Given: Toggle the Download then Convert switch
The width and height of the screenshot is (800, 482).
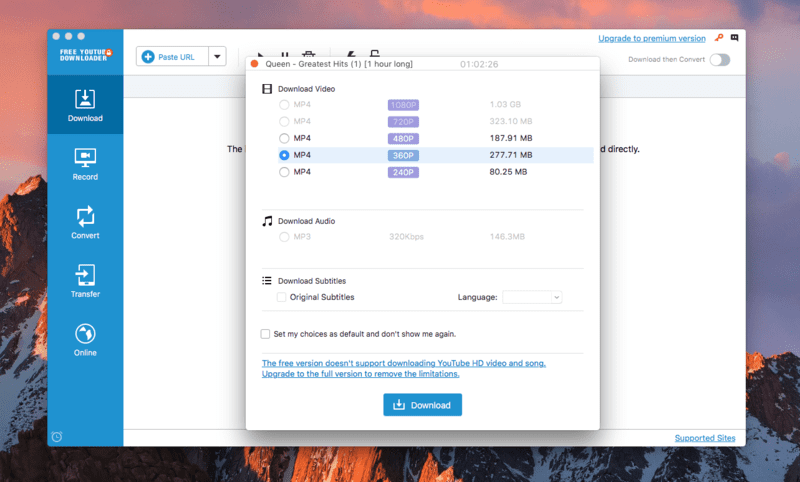Looking at the screenshot, I should 720,60.
